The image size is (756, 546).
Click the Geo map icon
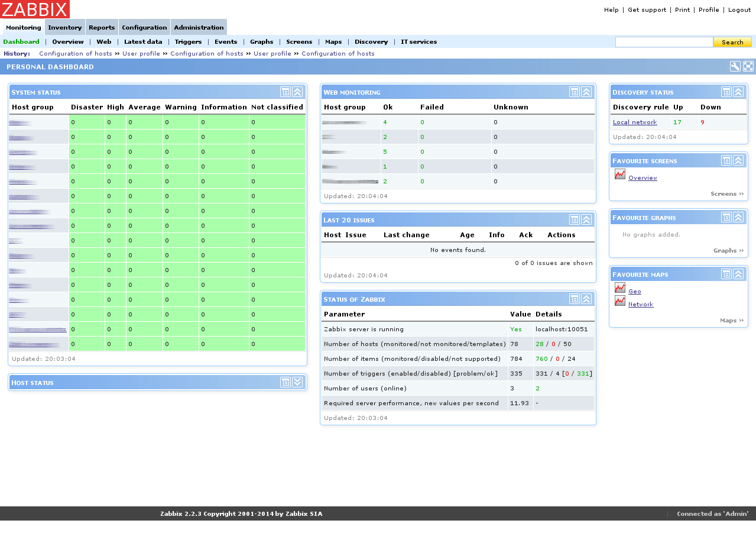620,288
